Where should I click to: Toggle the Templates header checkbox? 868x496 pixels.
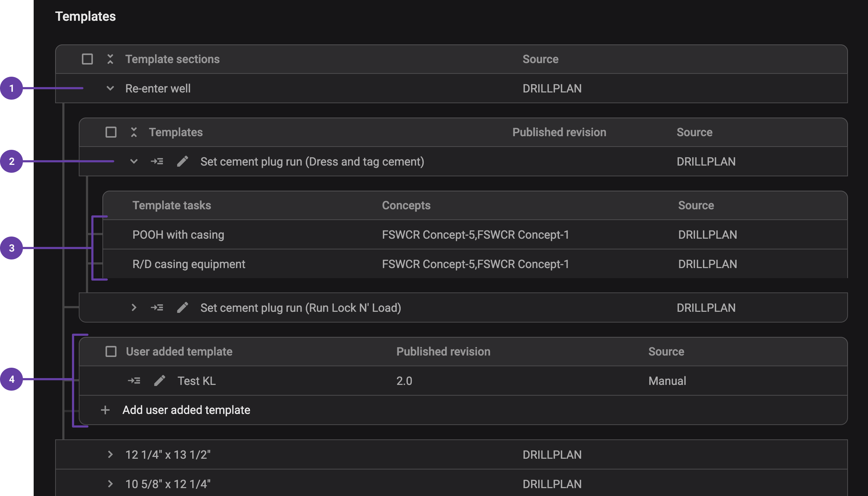point(111,132)
